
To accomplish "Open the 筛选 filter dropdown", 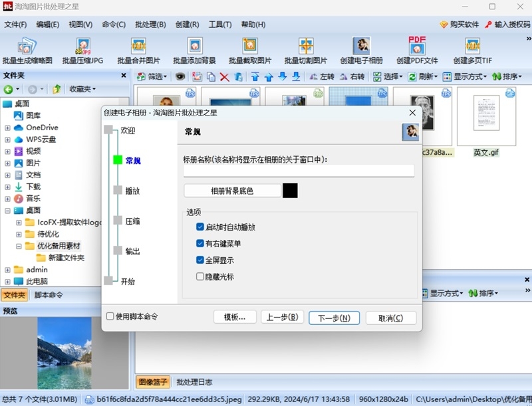I will [x=152, y=77].
